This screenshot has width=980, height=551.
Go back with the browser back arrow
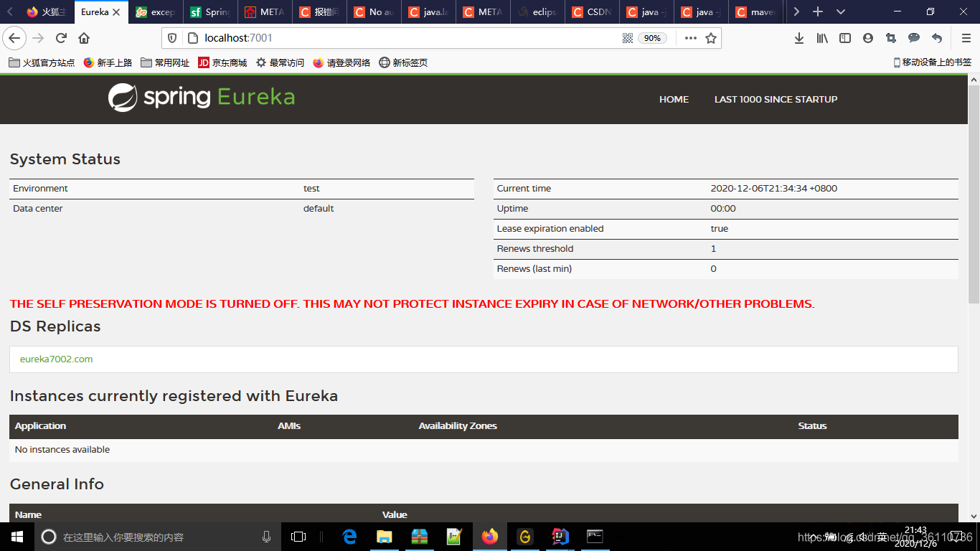click(x=14, y=38)
